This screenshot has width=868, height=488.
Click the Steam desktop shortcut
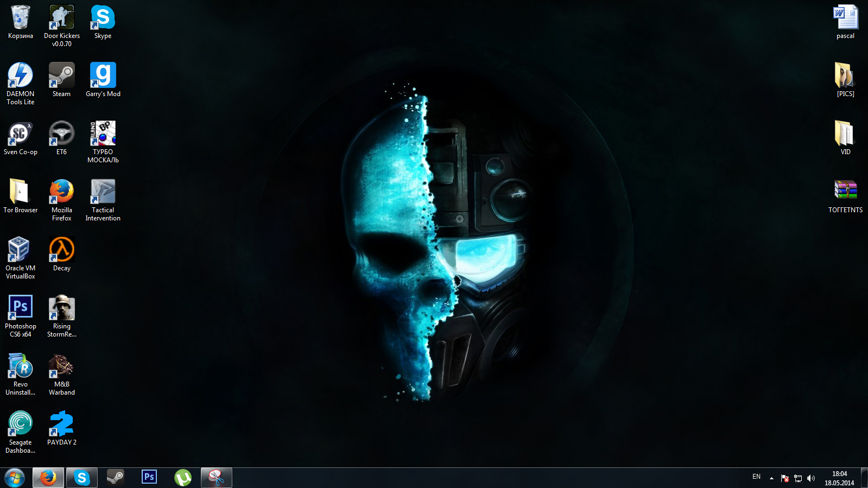coord(62,80)
